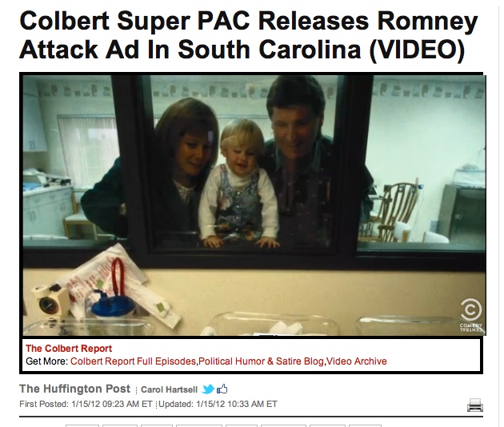Select the leftmost cut-off button below the divider line
This screenshot has width=504, height=427.
[x=82, y=425]
